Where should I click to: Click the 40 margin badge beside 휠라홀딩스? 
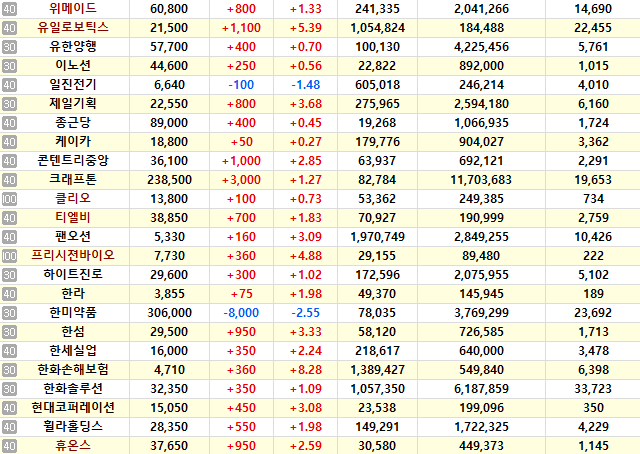click(9, 427)
